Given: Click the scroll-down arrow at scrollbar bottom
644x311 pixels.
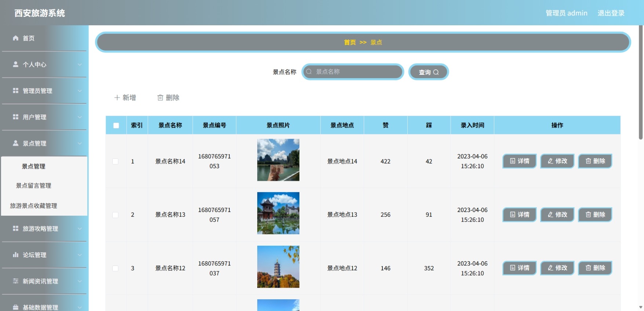Looking at the screenshot, I should (641, 307).
